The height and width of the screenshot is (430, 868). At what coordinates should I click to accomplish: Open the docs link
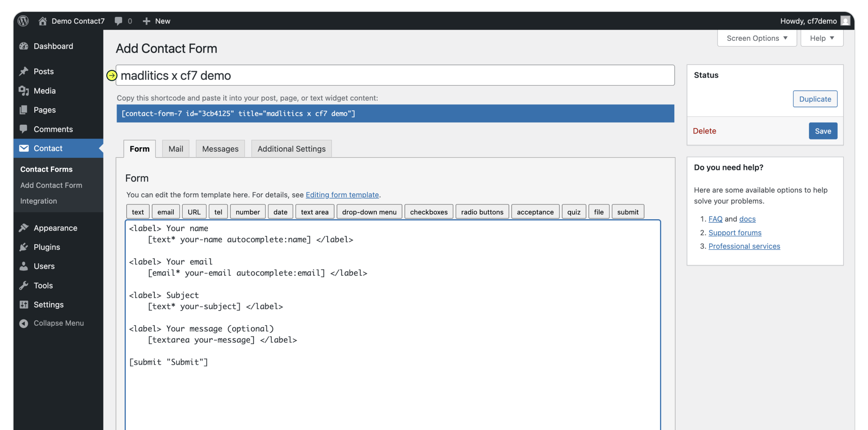[747, 219]
